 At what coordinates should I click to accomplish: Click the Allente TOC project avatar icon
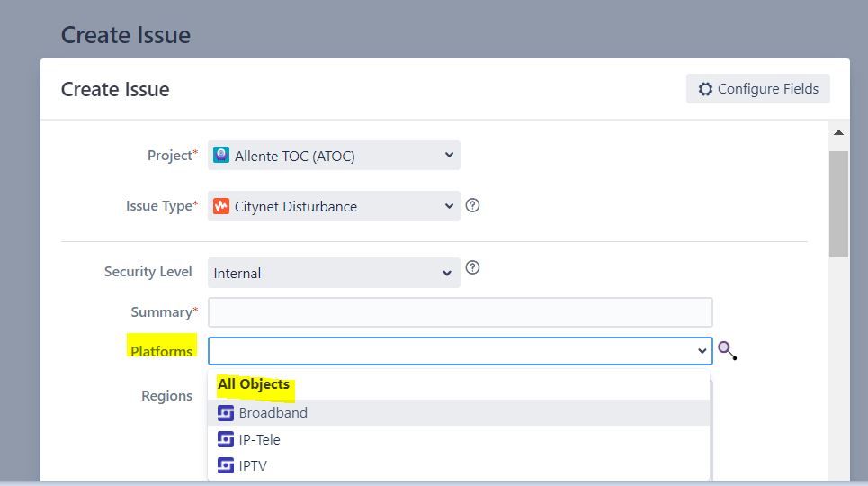221,155
